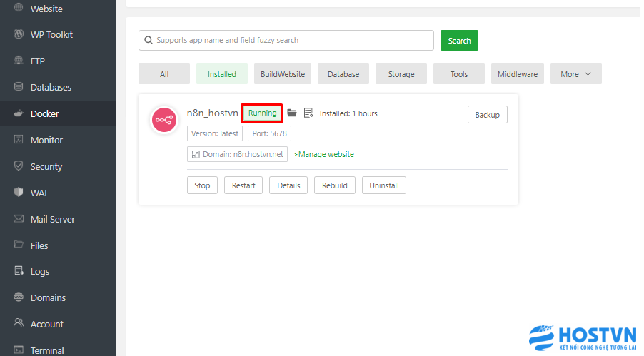Click the Running status badge
Viewport: 644px width, 356px height.
(x=262, y=113)
